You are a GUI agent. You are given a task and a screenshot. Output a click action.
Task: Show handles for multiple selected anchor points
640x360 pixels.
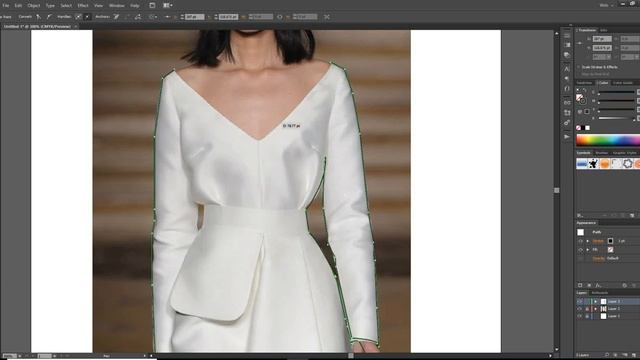coord(78,17)
